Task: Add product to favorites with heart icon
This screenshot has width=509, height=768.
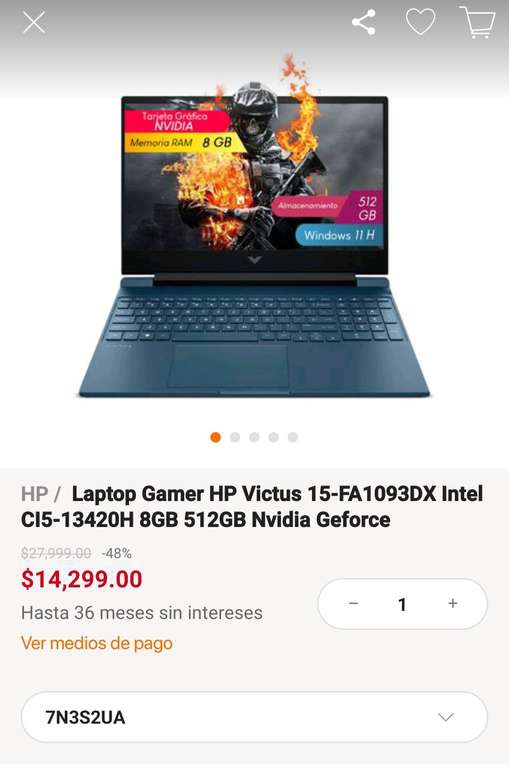Action: coord(420,22)
